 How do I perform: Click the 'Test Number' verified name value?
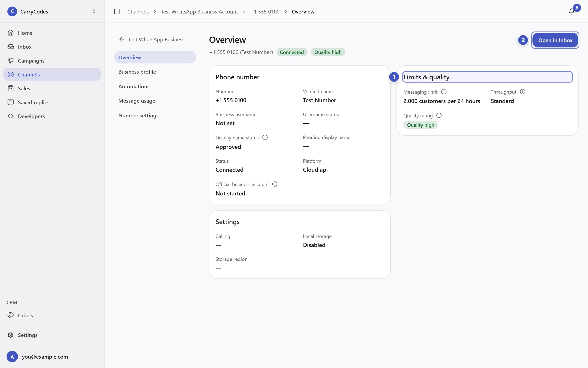[319, 100]
